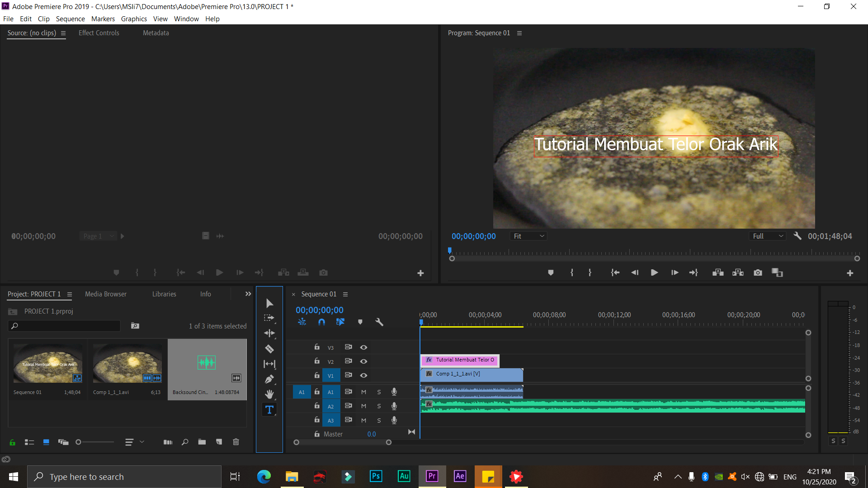
Task: Open Sequence 01 timeline panel menu
Action: click(345, 294)
